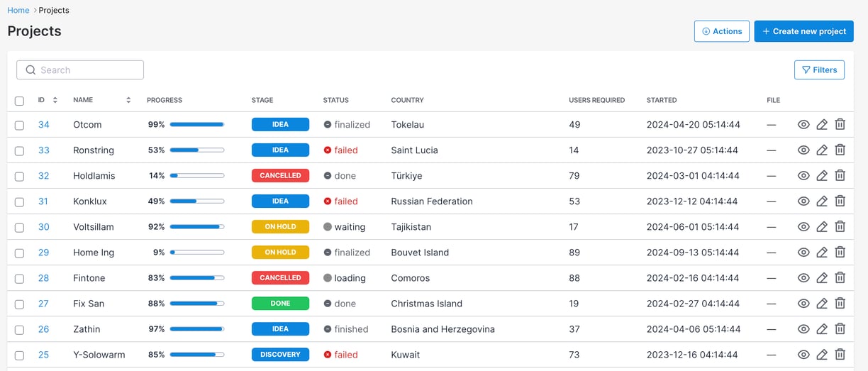868x371 pixels.
Task: Go to the Home breadcrumb
Action: click(x=18, y=11)
